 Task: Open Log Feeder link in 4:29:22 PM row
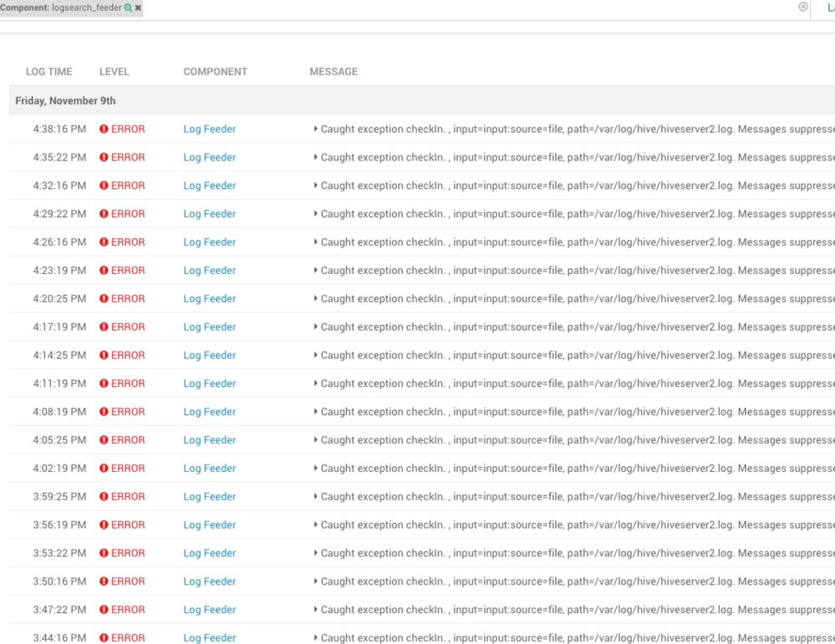[209, 214]
